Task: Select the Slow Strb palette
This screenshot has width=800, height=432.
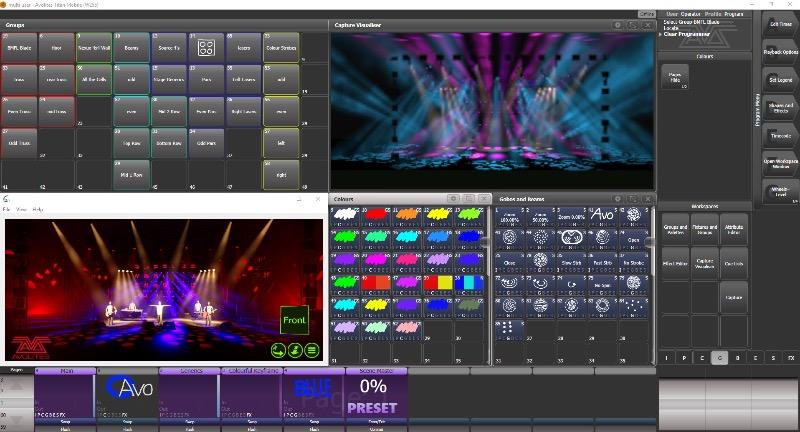Action: [x=571, y=262]
